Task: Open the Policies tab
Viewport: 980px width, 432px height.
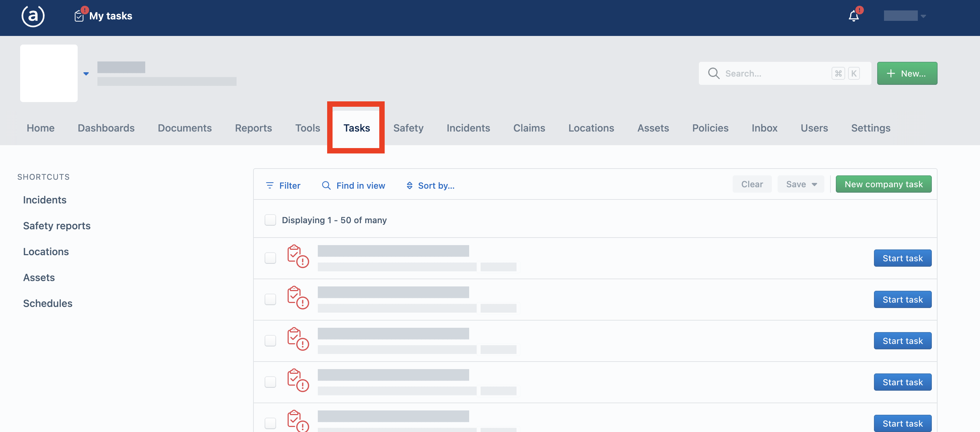Action: tap(710, 128)
